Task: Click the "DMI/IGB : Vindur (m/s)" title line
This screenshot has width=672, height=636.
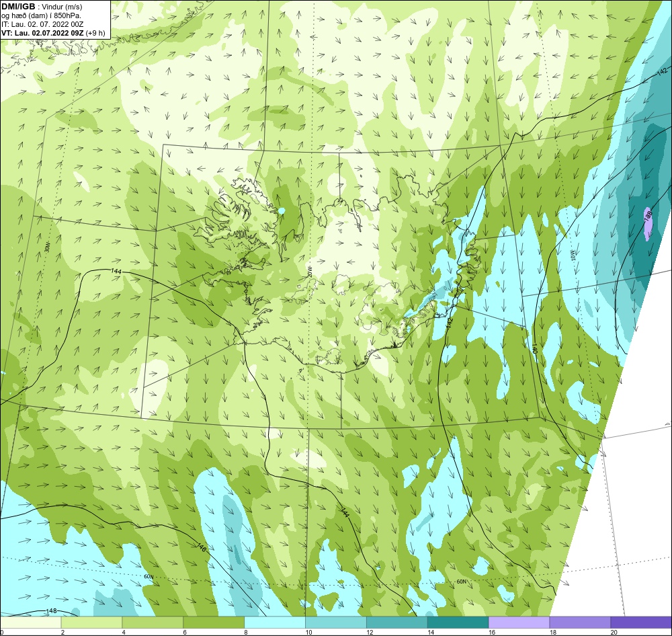Action: click(42, 7)
